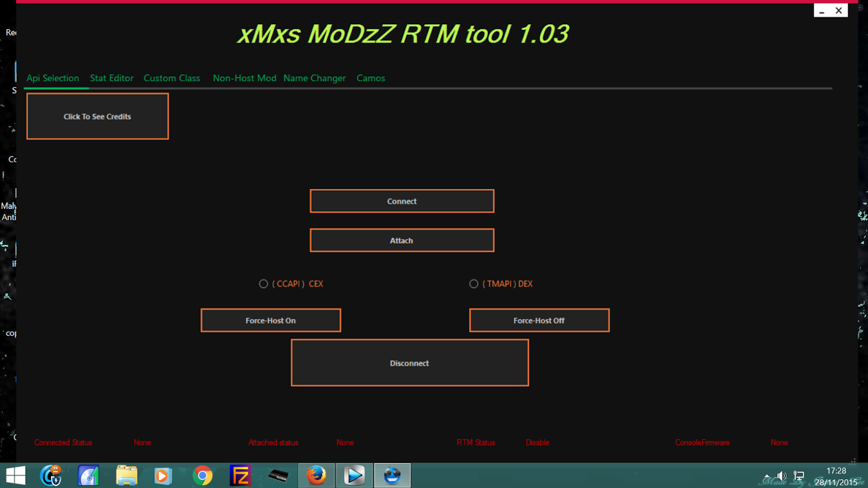Show hidden system tray icons
The height and width of the screenshot is (488, 868).
767,476
